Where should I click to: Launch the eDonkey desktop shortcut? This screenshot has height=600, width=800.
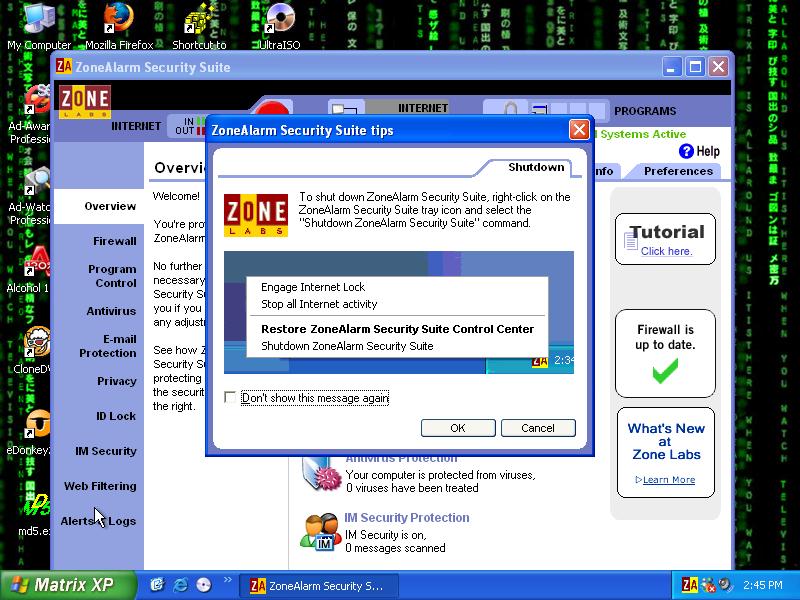(36, 431)
